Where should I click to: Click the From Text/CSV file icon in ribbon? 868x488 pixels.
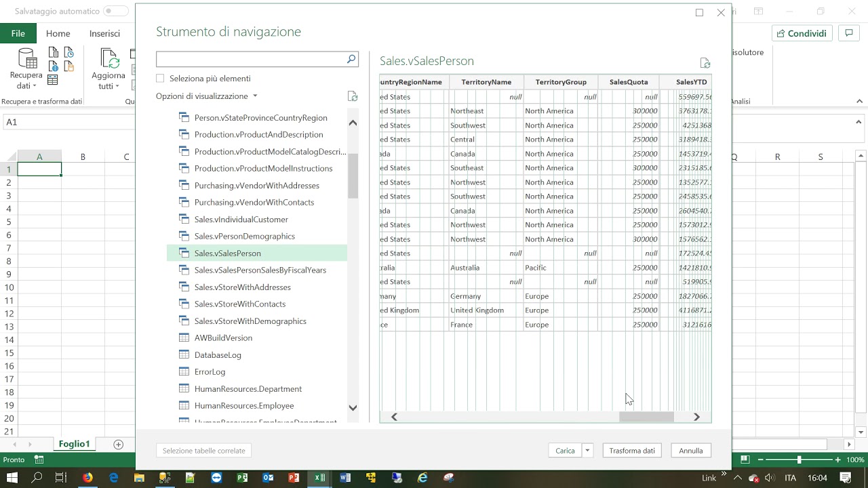53,52
